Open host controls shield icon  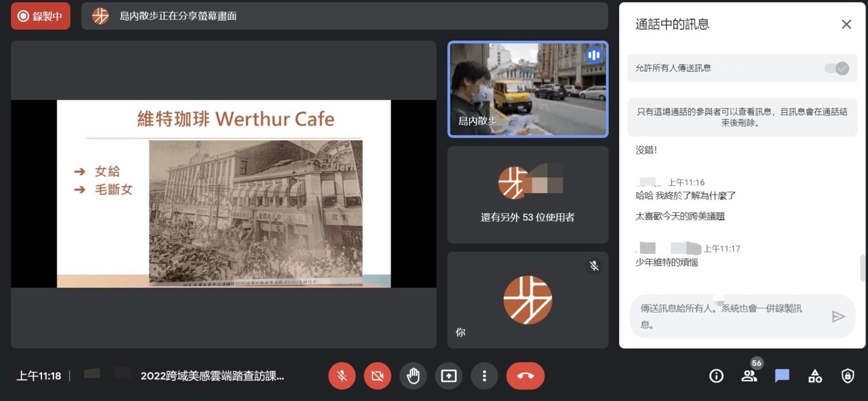coord(847,376)
